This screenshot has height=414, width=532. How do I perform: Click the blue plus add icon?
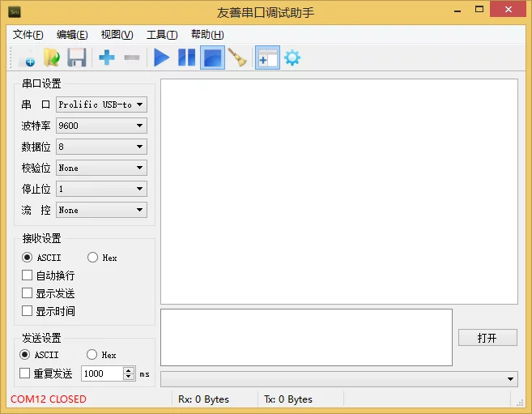click(x=107, y=58)
